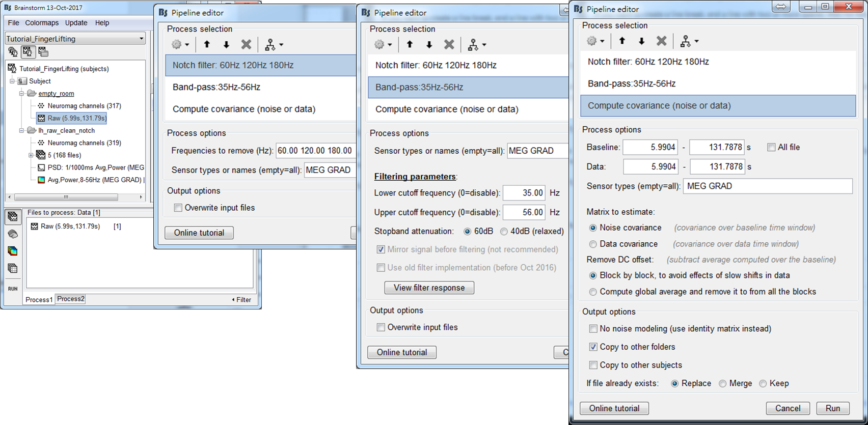The height and width of the screenshot is (425, 868).
Task: Open the File menu
Action: 14,23
